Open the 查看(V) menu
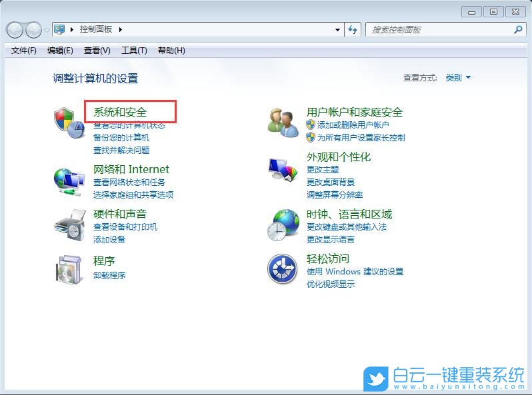Screen dimensions: 532x395 pyautogui.click(x=97, y=51)
